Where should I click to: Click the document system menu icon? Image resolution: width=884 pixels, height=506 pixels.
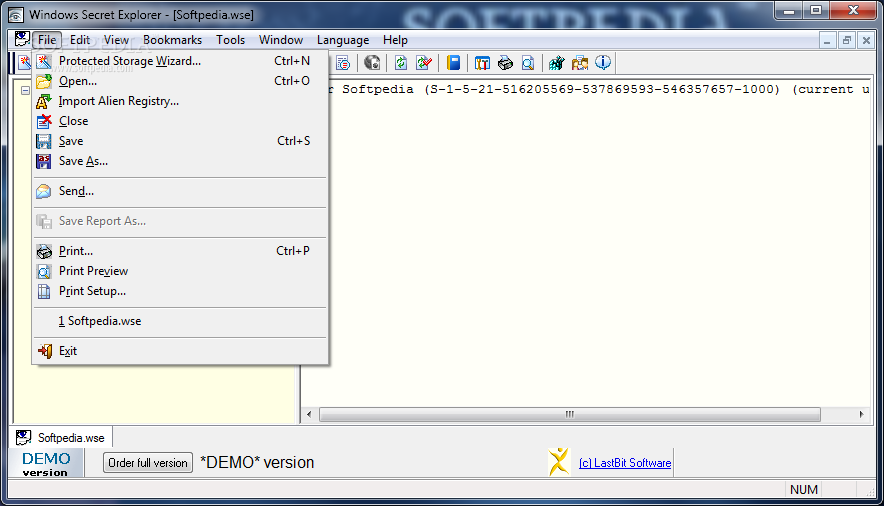tap(22, 39)
